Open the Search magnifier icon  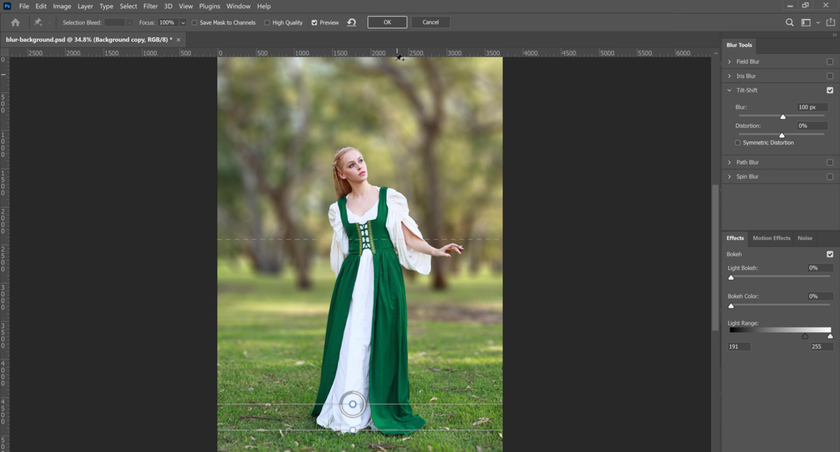(790, 22)
